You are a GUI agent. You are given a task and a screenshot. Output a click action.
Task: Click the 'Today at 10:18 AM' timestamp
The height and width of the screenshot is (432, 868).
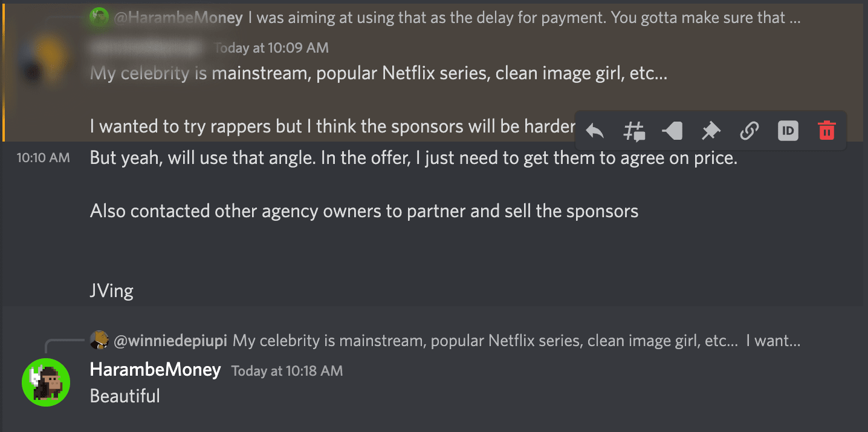coord(287,370)
